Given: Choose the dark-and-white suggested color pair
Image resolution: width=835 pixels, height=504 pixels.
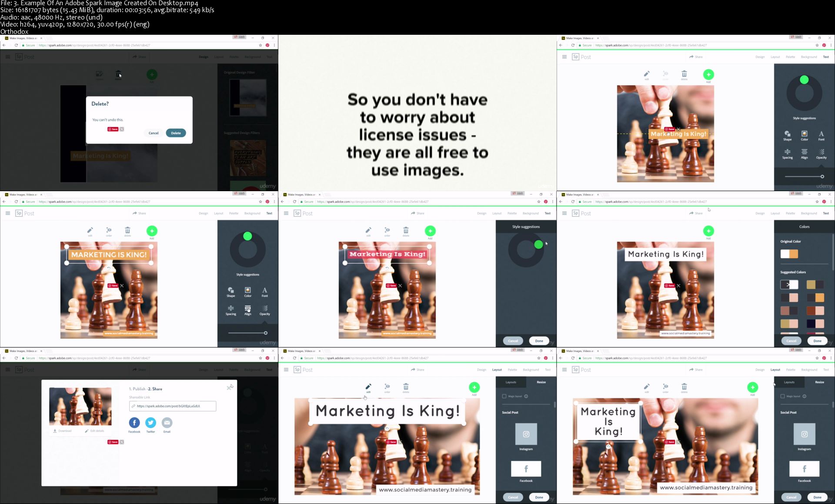Looking at the screenshot, I should pos(789,285).
